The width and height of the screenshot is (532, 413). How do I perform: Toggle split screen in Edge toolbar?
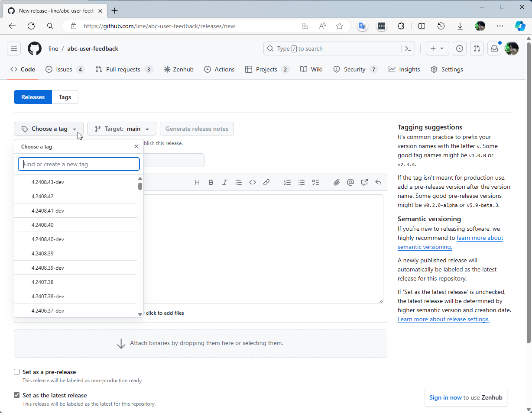(422, 26)
